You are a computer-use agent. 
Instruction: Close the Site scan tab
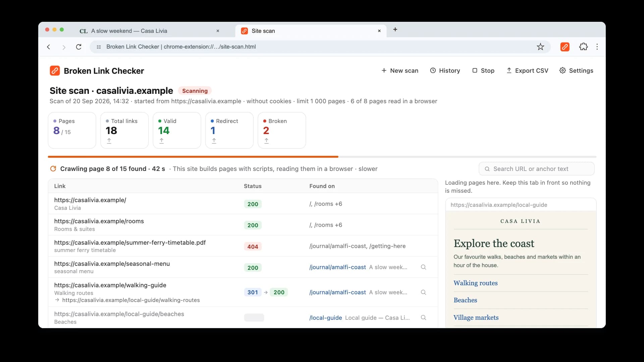click(x=379, y=31)
